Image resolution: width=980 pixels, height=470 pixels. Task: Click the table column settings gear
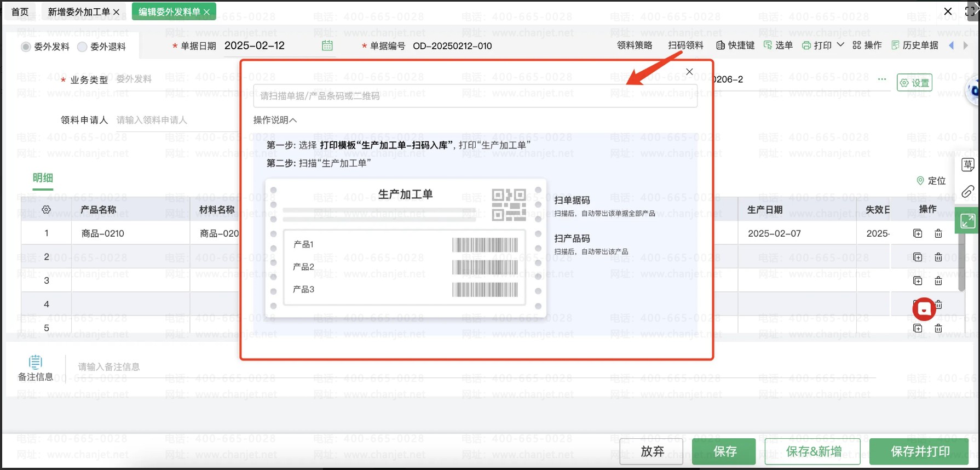tap(47, 209)
